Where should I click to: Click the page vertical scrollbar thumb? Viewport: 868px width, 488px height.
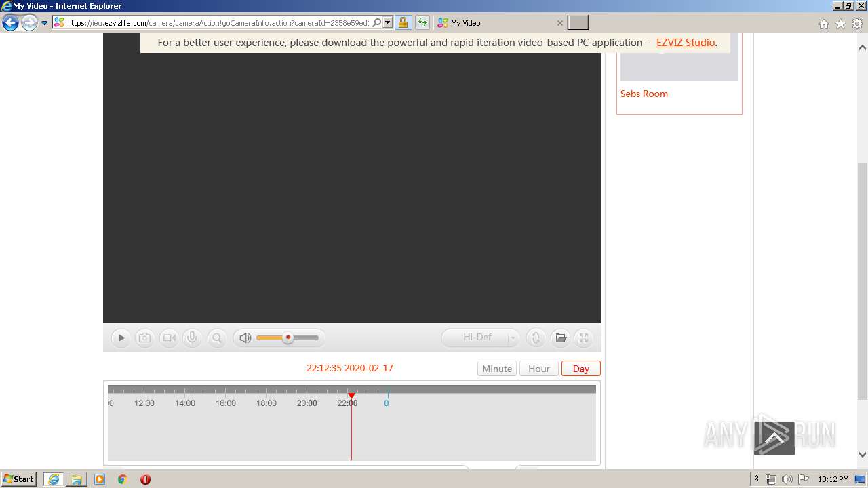(x=863, y=281)
